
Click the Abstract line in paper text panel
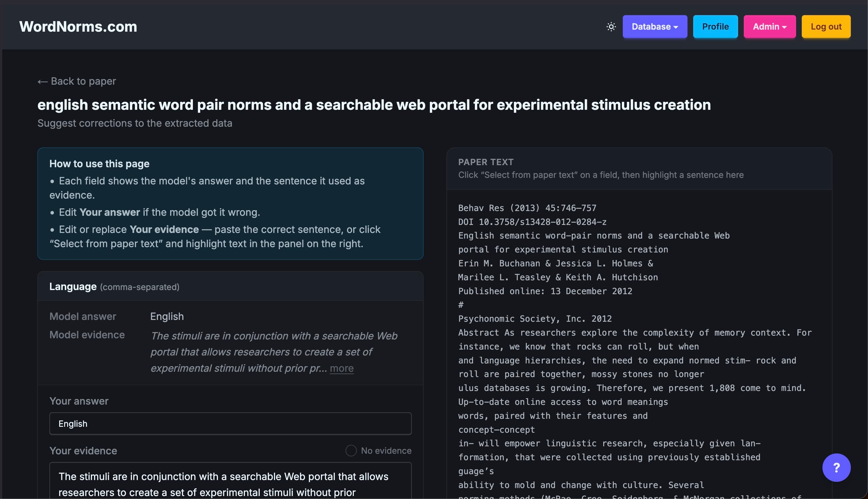(x=635, y=332)
